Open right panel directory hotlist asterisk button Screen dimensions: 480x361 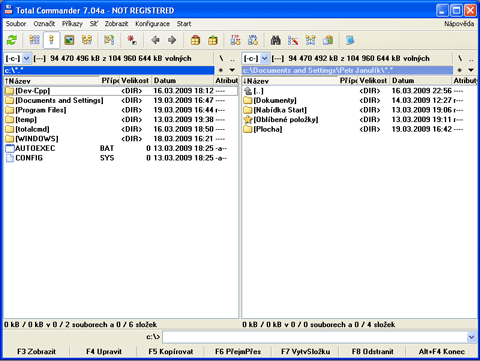click(x=459, y=70)
